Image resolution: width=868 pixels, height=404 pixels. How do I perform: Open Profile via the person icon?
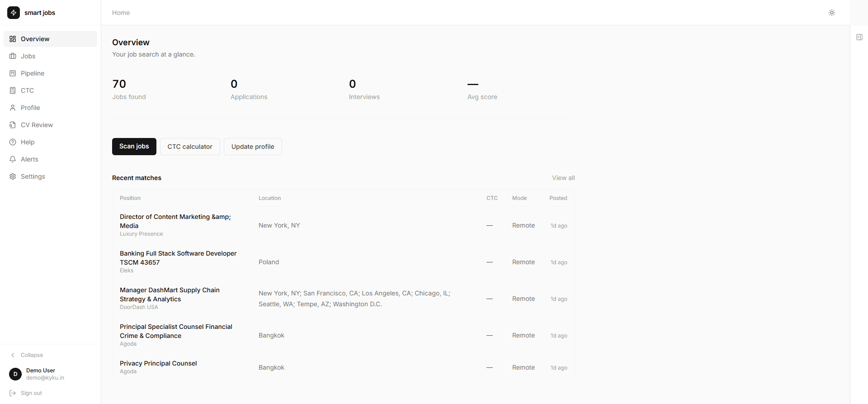click(13, 108)
